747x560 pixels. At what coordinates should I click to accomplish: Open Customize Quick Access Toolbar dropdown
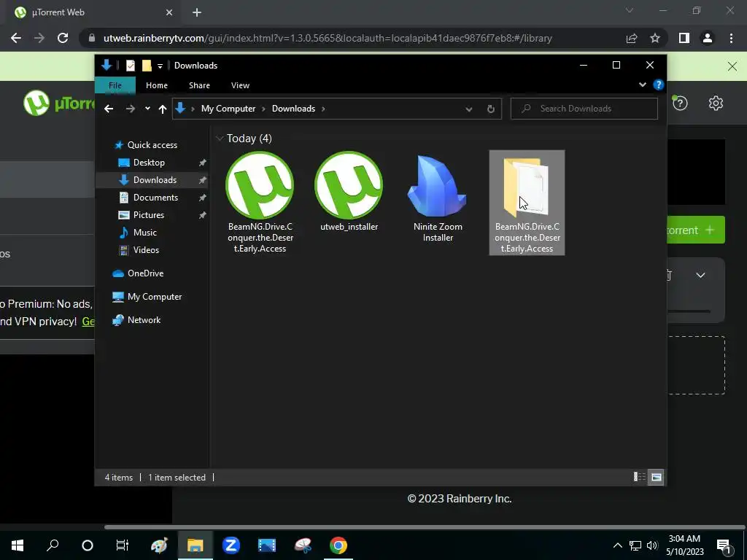tap(160, 66)
